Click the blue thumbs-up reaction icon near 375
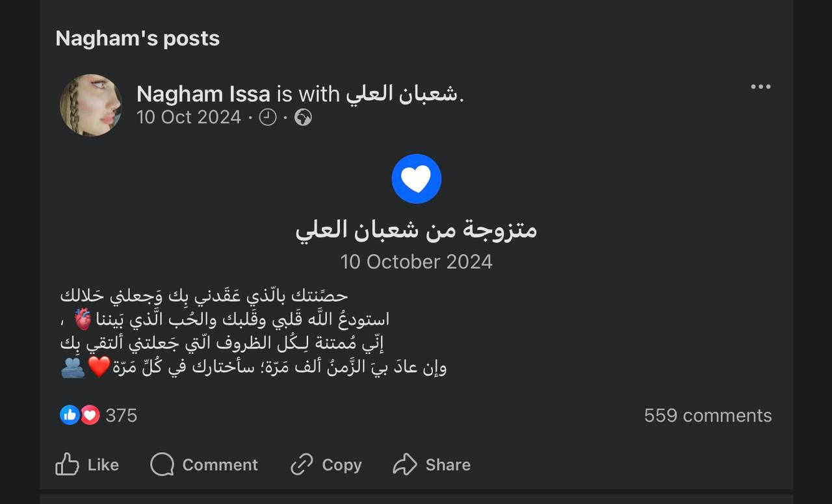832x504 pixels. tap(70, 415)
